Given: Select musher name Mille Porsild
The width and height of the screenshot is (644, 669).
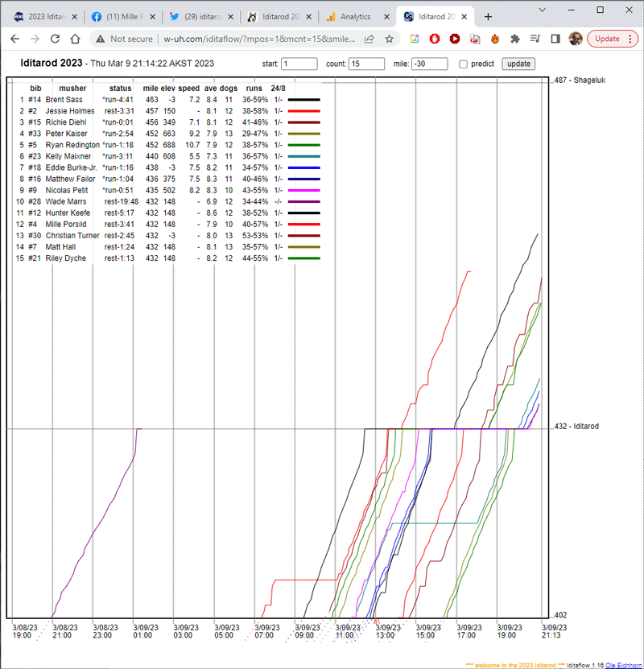Looking at the screenshot, I should [66, 224].
